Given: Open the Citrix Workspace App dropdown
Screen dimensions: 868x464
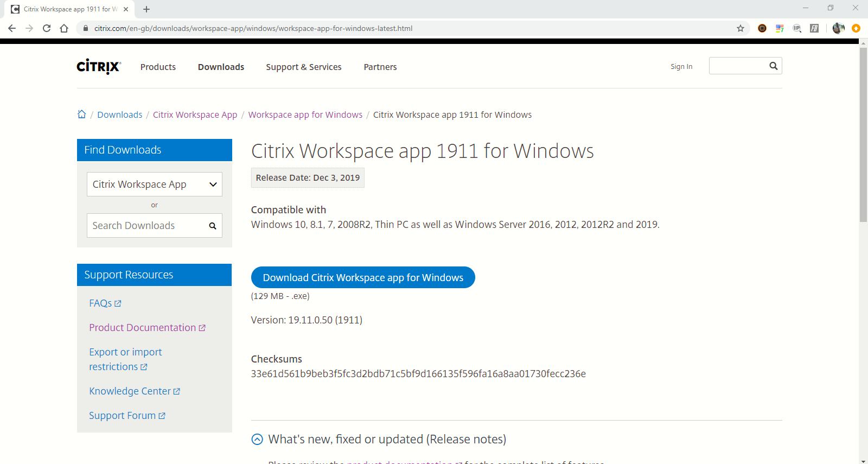Looking at the screenshot, I should tap(155, 185).
